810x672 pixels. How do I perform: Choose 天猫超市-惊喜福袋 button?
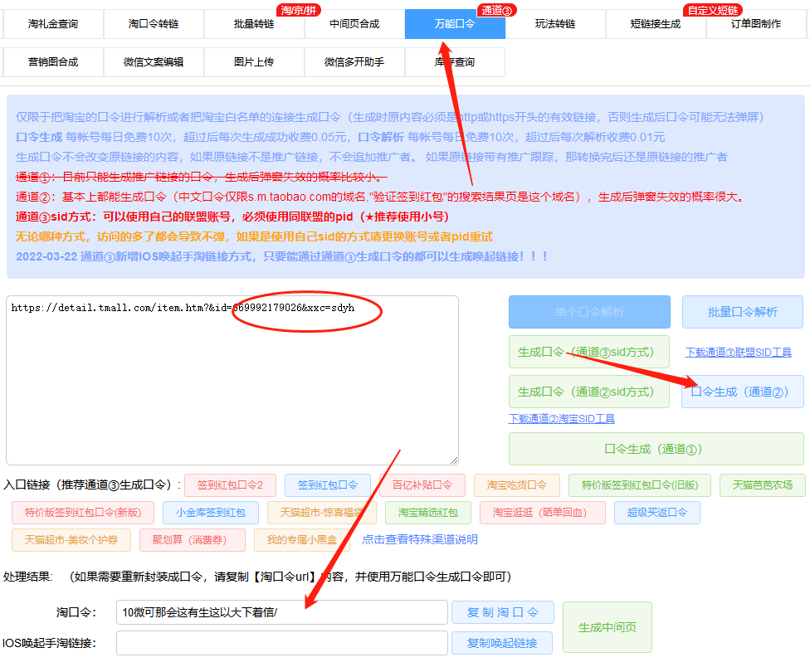[x=322, y=513]
